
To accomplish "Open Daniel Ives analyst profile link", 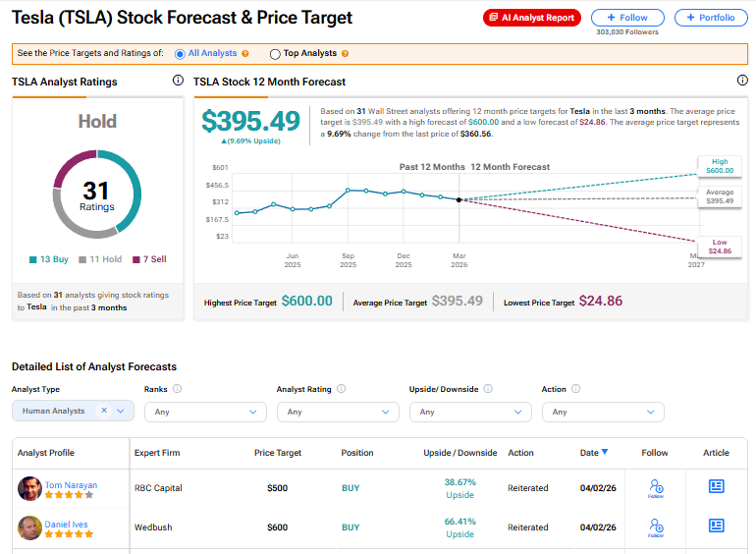I will 67,525.
